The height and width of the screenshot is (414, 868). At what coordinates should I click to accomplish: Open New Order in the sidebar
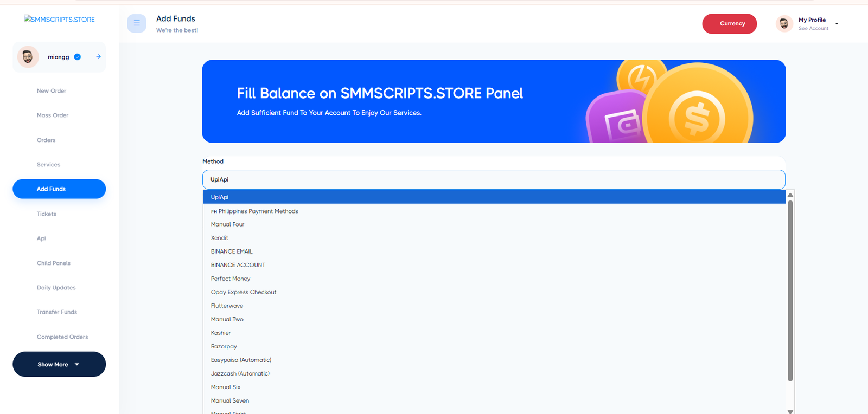coord(52,91)
